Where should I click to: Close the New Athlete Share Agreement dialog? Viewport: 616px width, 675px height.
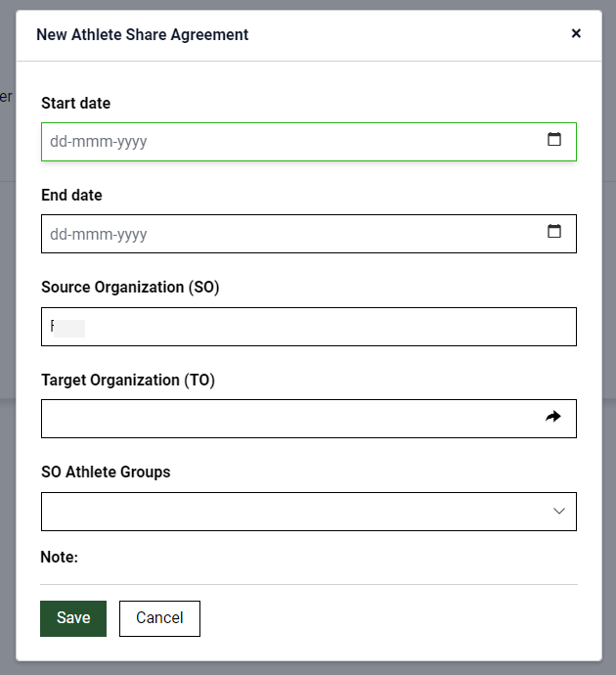click(576, 33)
